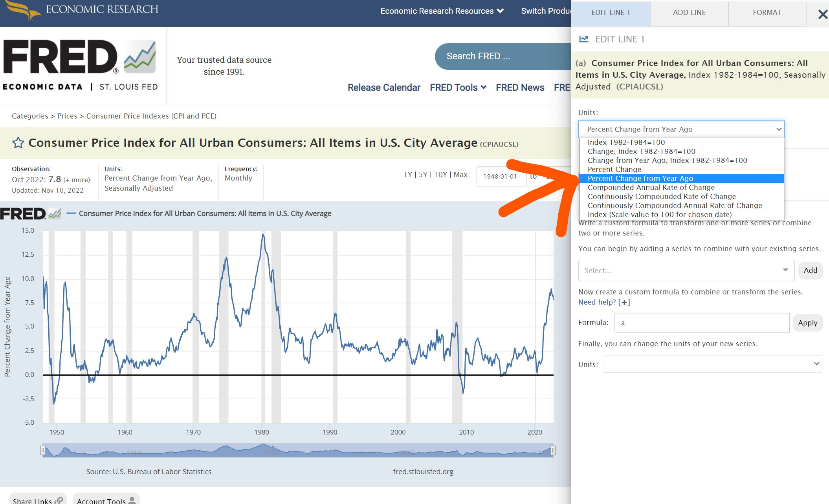Screen dimensions: 829x504
Task: Click into the Formula input field
Action: pyautogui.click(x=701, y=323)
